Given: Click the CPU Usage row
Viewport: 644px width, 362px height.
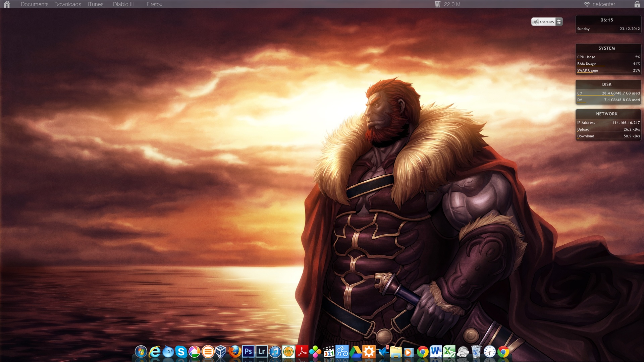Looking at the screenshot, I should click(x=608, y=57).
